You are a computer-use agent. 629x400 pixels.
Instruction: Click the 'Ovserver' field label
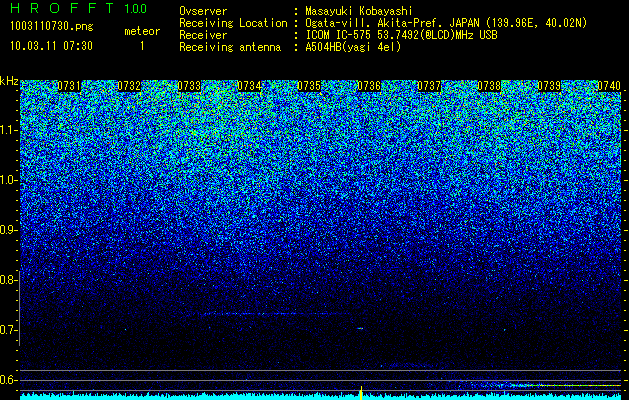pyautogui.click(x=203, y=11)
